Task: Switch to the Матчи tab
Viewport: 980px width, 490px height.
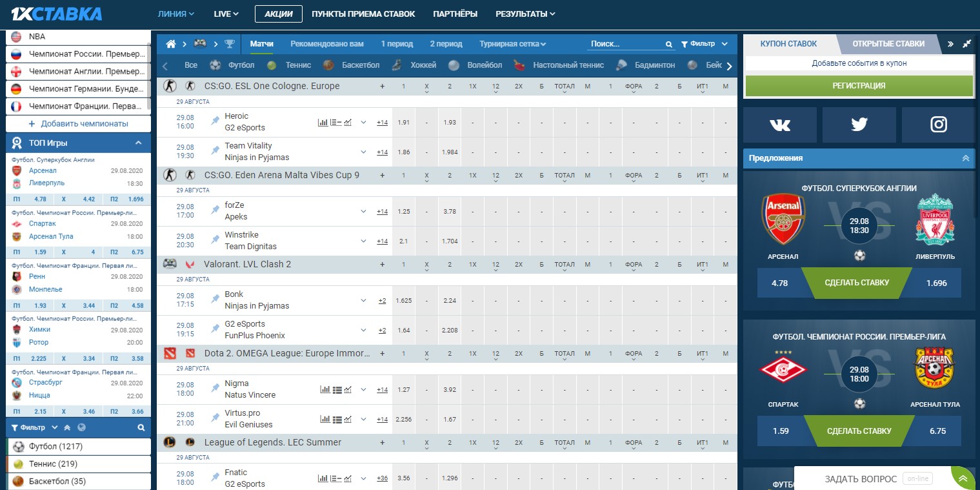Action: pos(262,44)
